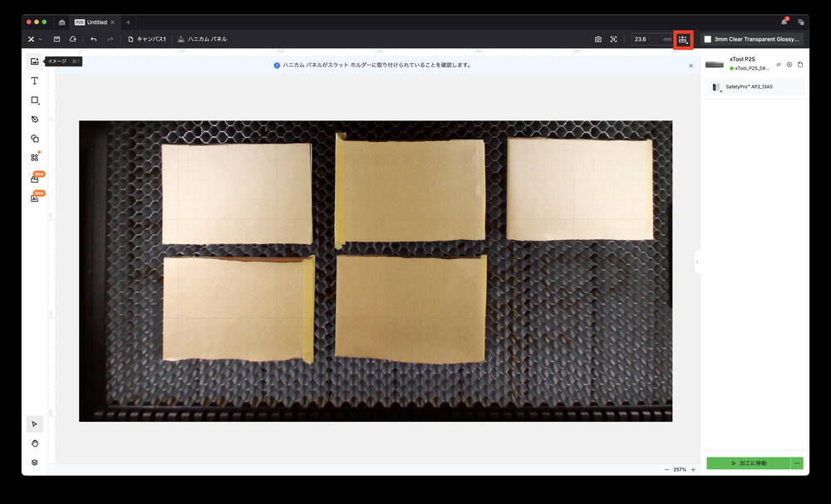This screenshot has width=831, height=504.
Task: Click the focus target capture icon
Action: tap(613, 39)
